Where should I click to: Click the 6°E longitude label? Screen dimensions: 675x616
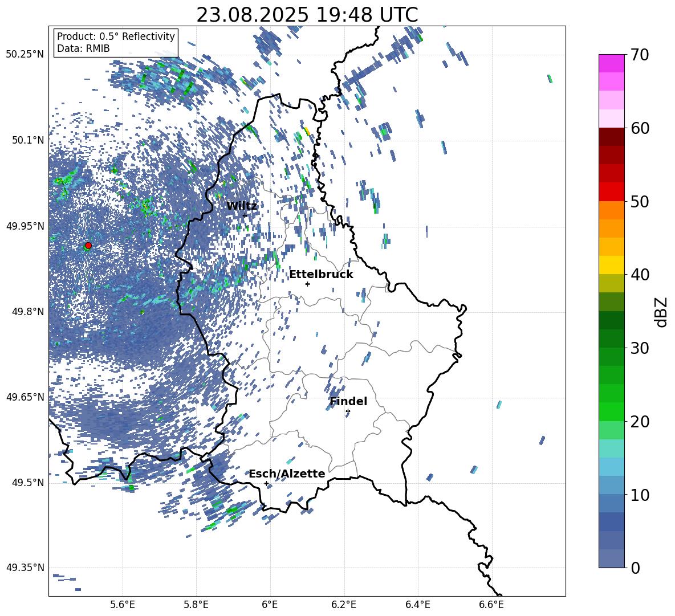coord(270,605)
